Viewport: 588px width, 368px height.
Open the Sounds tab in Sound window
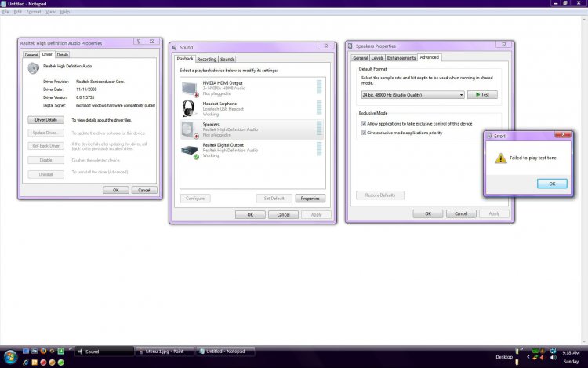click(227, 60)
